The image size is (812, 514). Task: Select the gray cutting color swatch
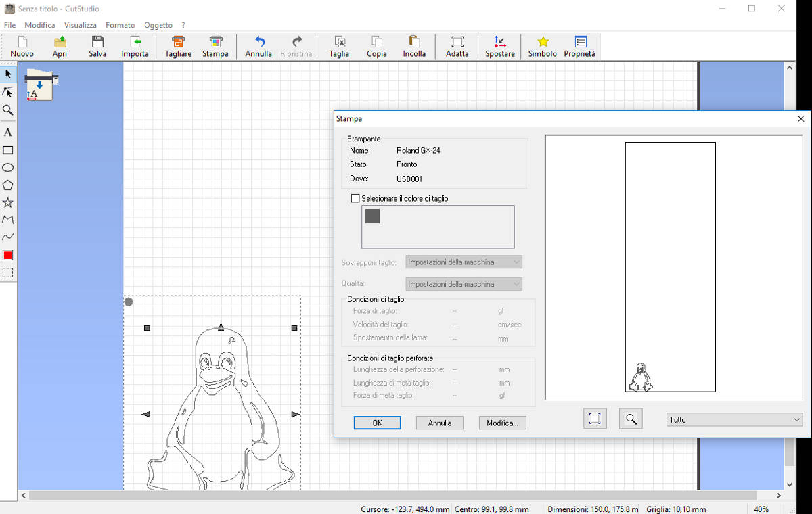click(372, 216)
